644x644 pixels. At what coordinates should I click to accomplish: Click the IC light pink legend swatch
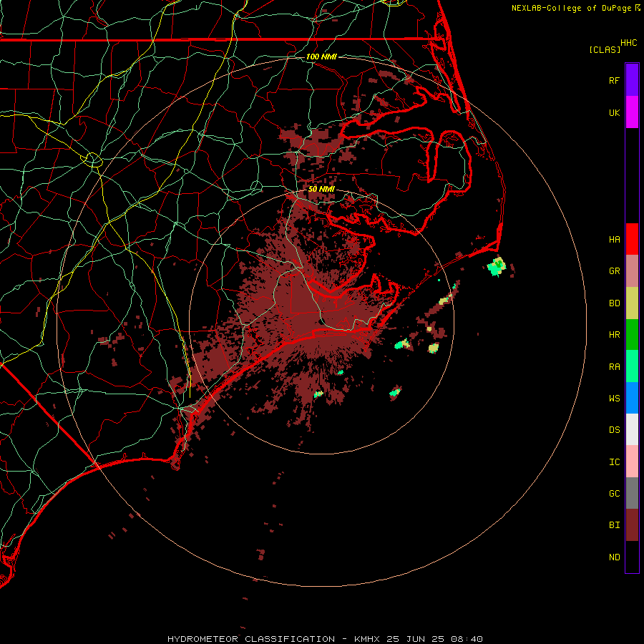(632, 462)
